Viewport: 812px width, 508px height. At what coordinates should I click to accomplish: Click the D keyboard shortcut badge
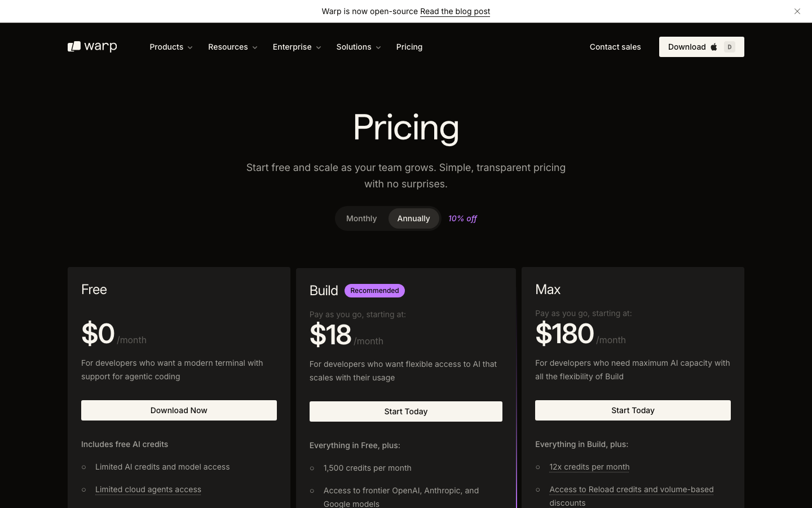click(x=730, y=47)
